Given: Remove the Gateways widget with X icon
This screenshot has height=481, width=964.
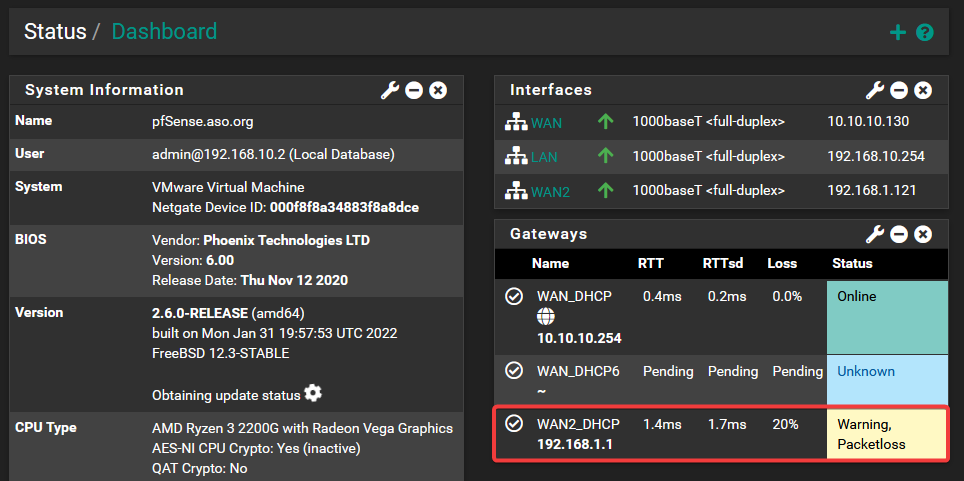Looking at the screenshot, I should 923,234.
